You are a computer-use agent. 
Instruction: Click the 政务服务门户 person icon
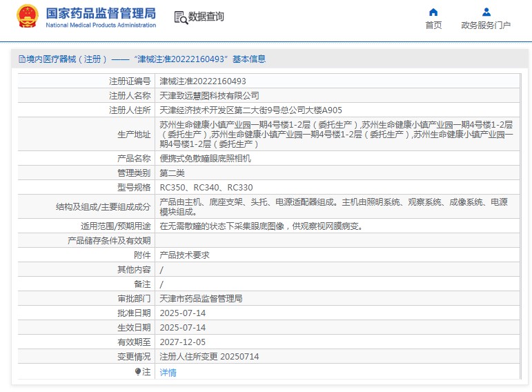486,12
